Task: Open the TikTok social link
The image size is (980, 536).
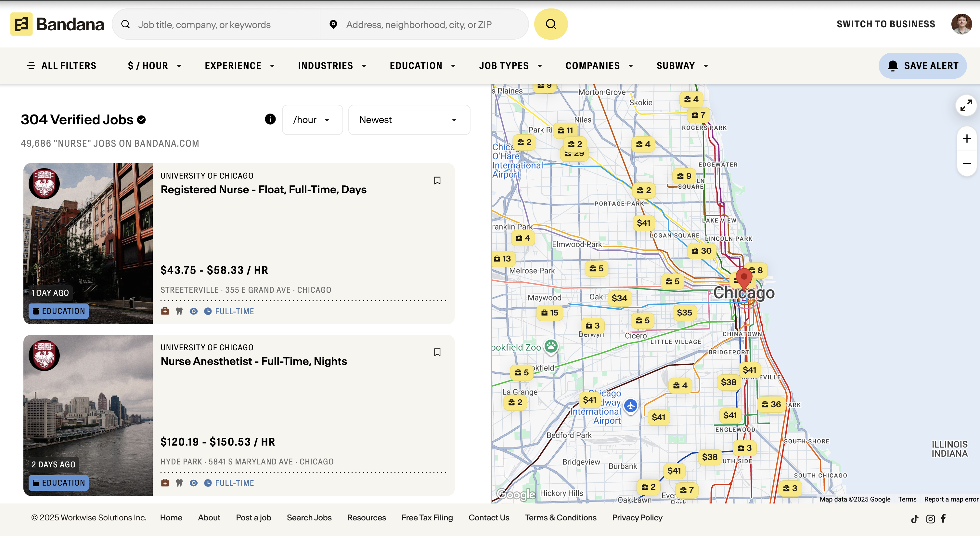Action: tap(915, 519)
